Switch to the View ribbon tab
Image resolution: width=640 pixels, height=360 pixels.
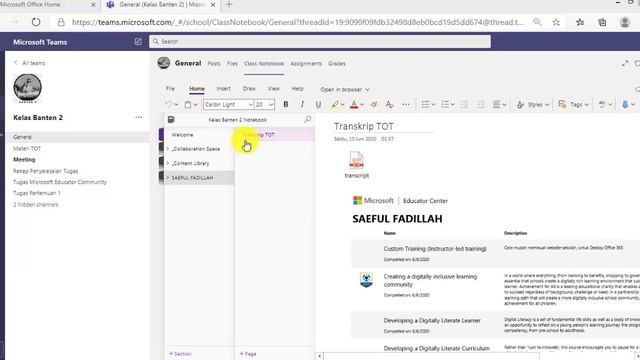coord(273,89)
